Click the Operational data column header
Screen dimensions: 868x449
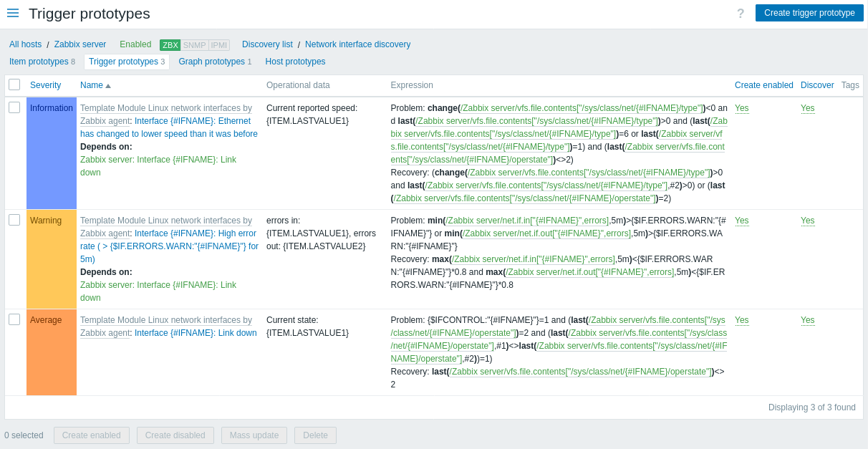pos(298,85)
